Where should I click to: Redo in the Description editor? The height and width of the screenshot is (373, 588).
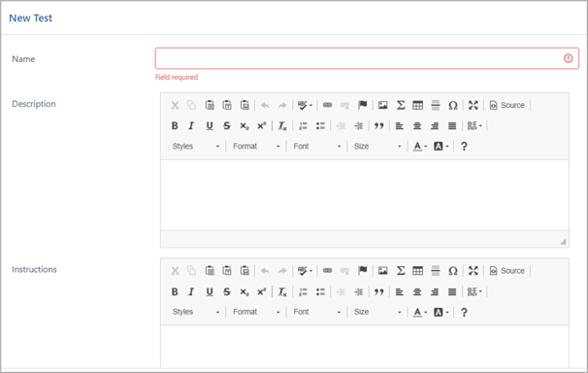pos(282,106)
